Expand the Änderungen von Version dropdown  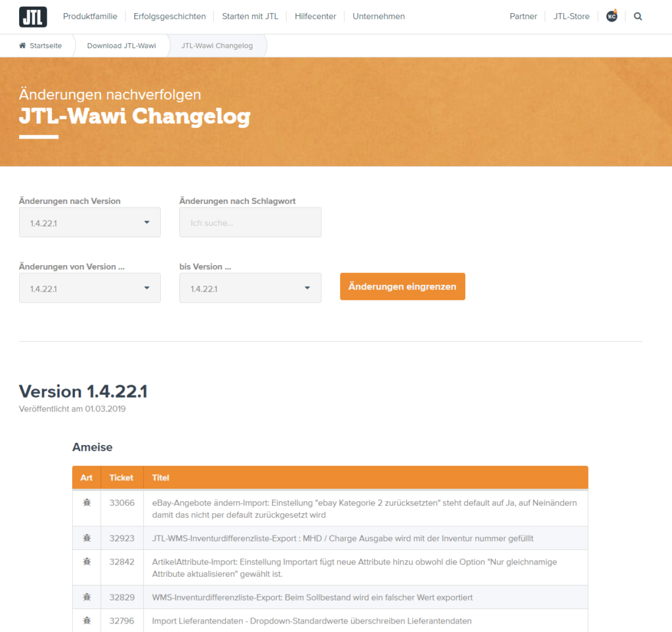pyautogui.click(x=90, y=288)
